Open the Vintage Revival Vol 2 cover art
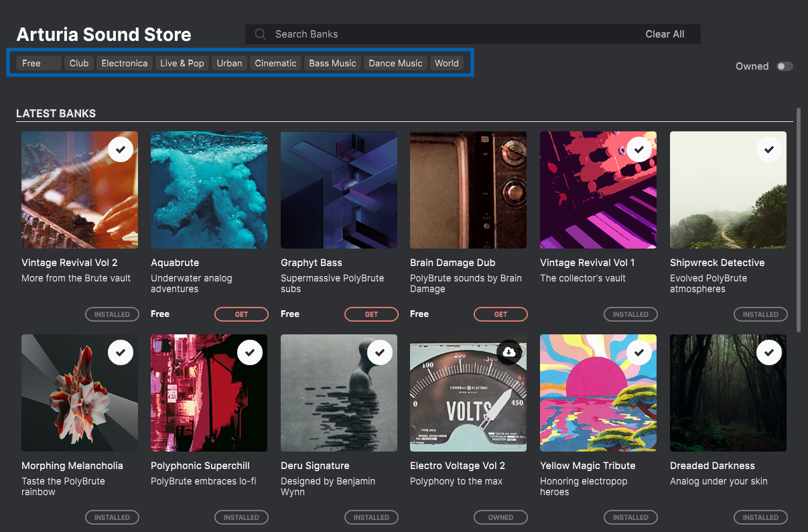 tap(80, 190)
